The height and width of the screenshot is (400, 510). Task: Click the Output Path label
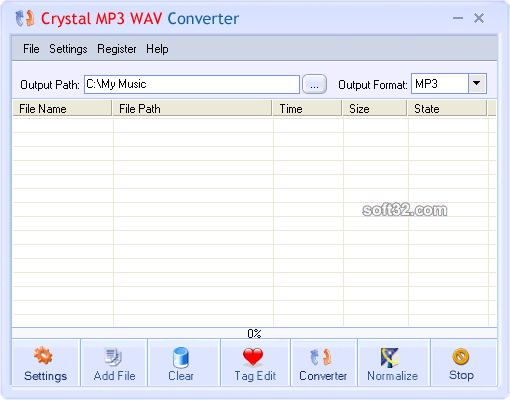point(50,85)
